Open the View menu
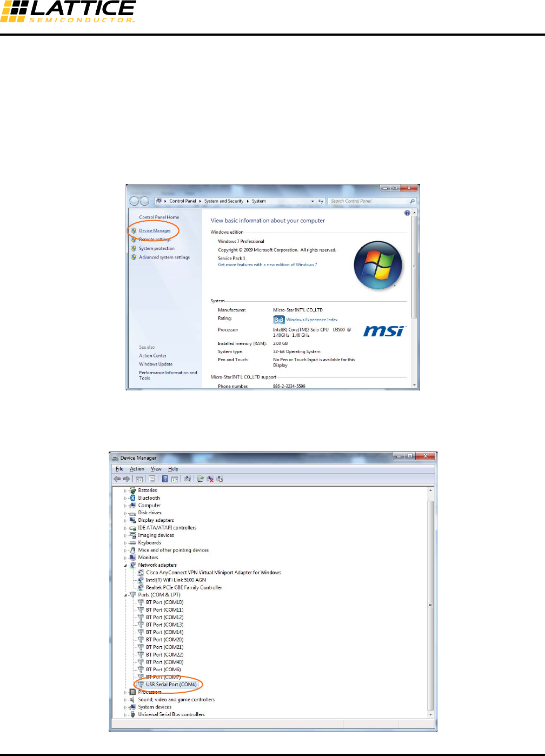This screenshot has width=545, height=756. (x=156, y=469)
